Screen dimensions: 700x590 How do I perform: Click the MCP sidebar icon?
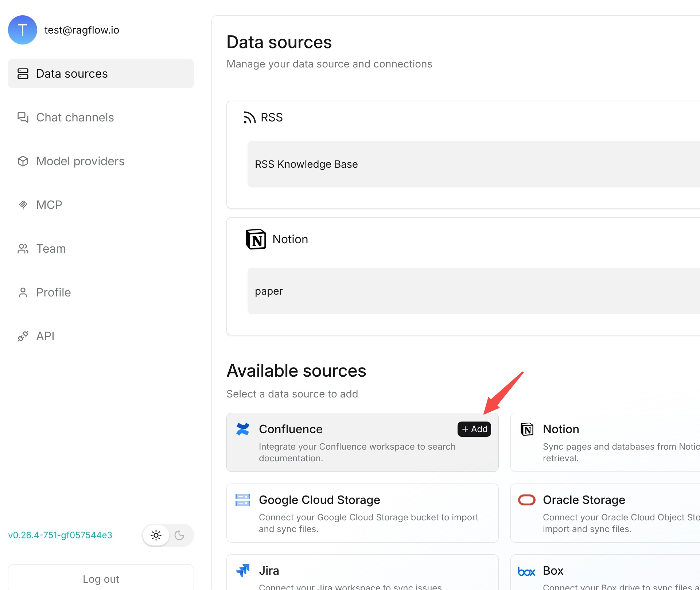[x=23, y=205]
